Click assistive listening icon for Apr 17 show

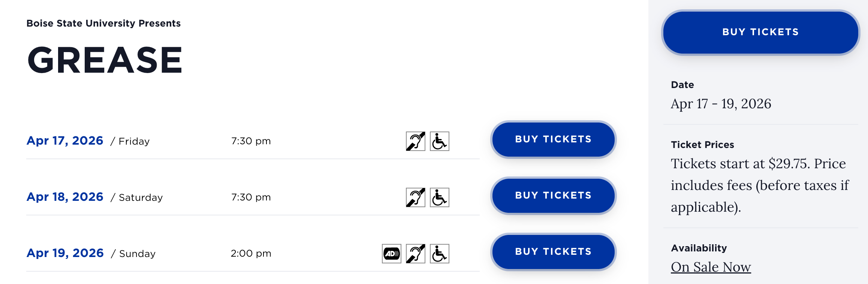415,141
